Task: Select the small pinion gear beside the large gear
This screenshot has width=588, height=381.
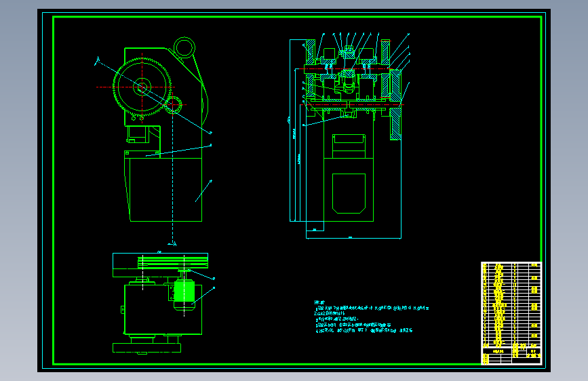Action: pyautogui.click(x=173, y=104)
